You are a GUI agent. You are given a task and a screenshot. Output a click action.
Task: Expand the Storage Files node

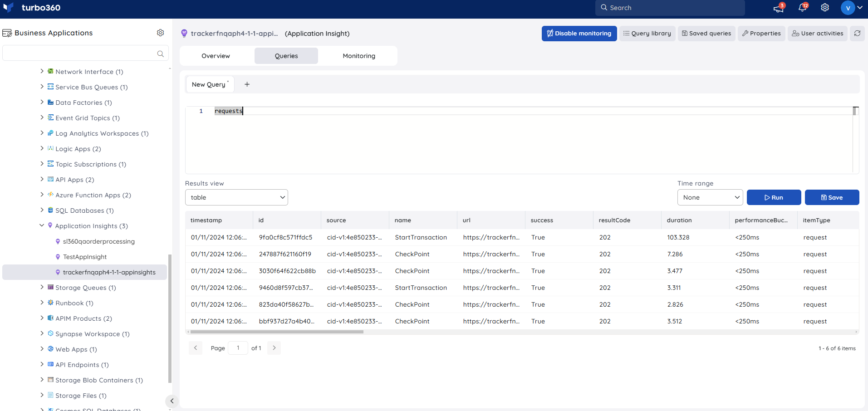pyautogui.click(x=42, y=395)
